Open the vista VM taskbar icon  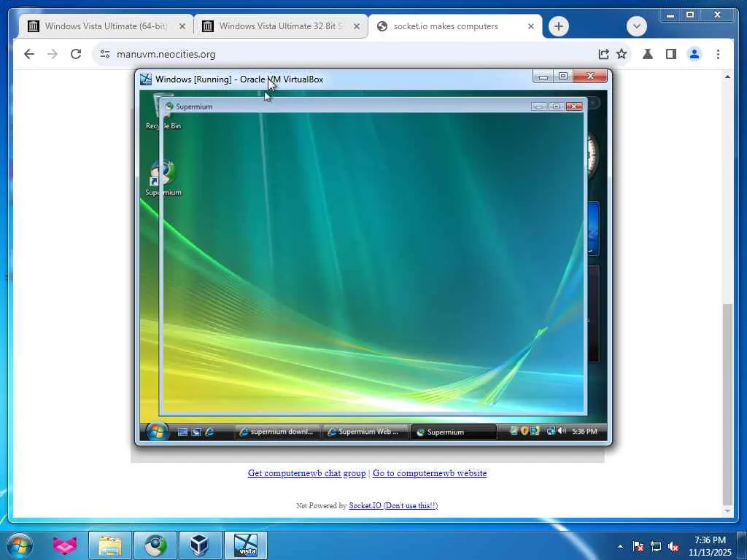click(x=246, y=545)
